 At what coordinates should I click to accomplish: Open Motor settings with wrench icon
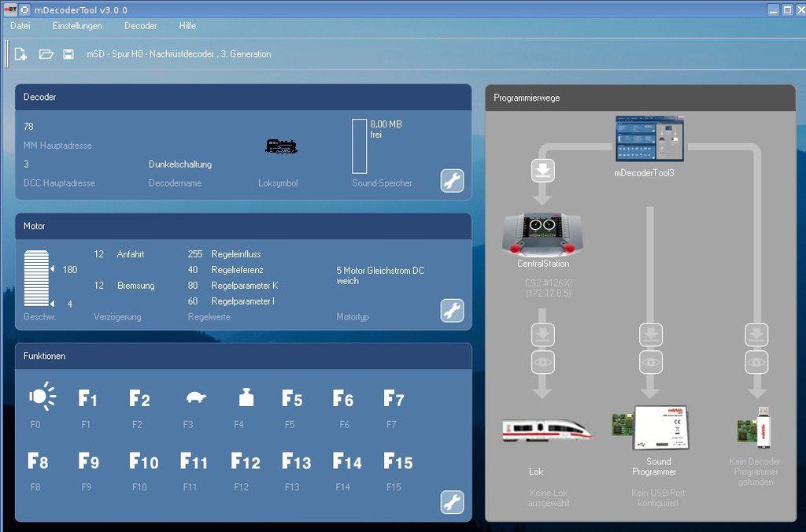(x=452, y=310)
